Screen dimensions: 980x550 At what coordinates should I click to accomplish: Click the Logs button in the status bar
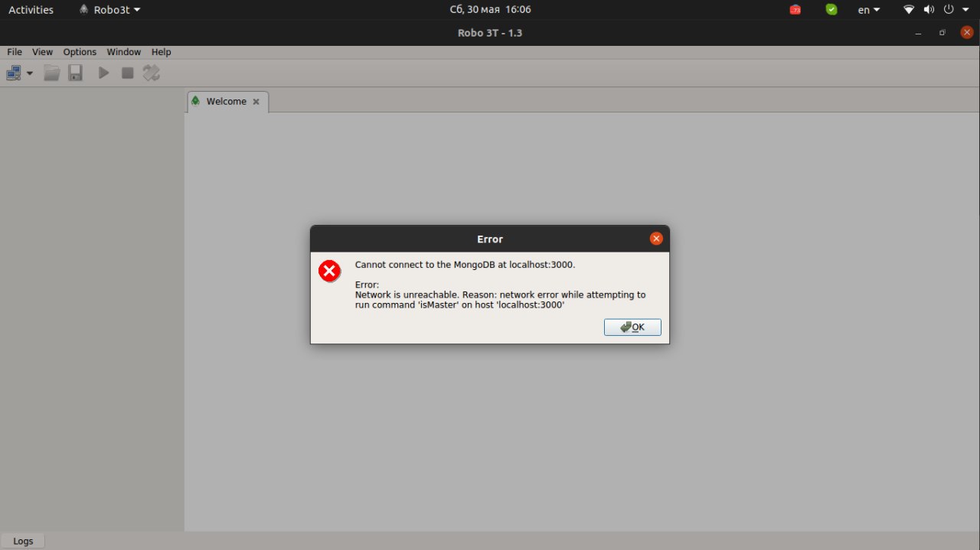tap(23, 541)
